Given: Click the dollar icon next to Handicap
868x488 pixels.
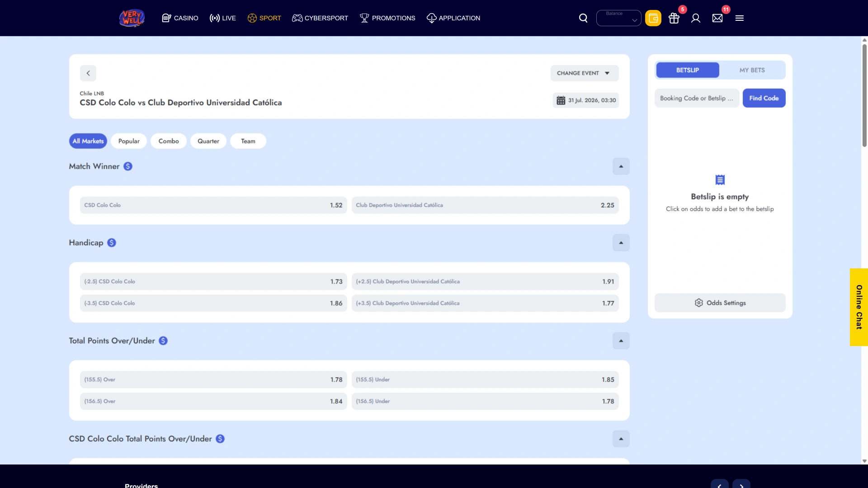Looking at the screenshot, I should [112, 243].
